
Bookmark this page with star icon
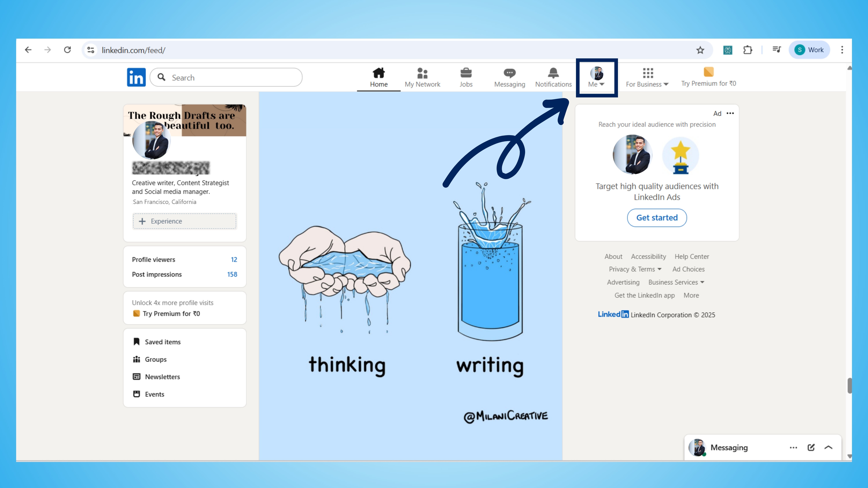point(700,50)
